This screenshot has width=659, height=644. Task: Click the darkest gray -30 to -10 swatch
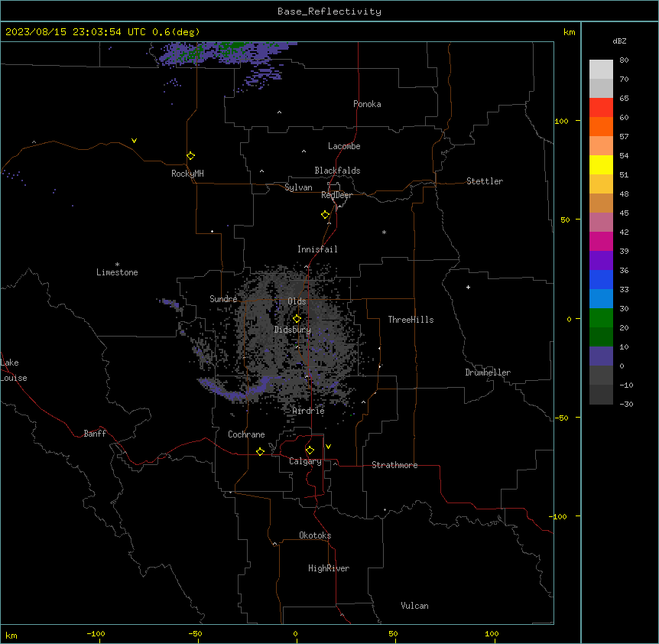click(601, 395)
